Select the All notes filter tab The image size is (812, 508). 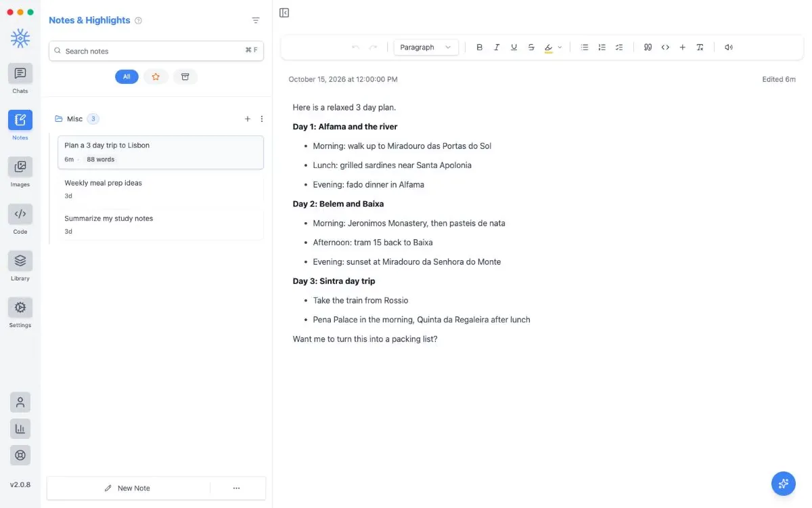127,77
